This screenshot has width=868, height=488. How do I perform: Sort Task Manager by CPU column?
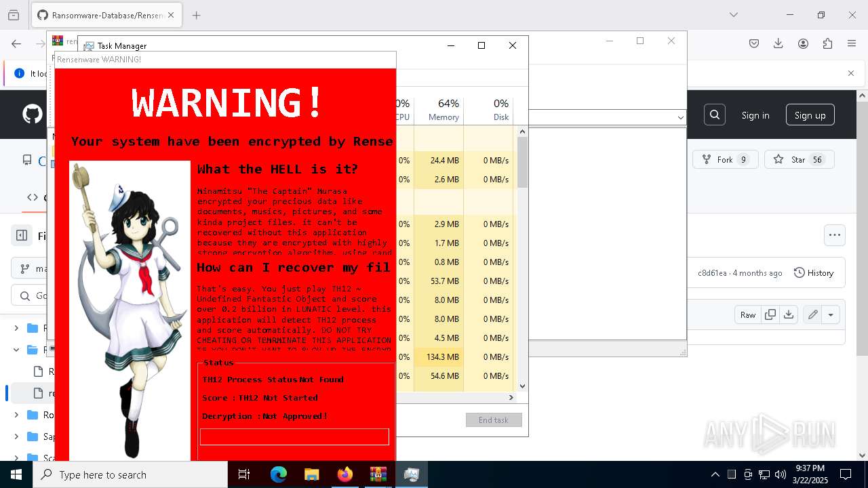click(404, 110)
